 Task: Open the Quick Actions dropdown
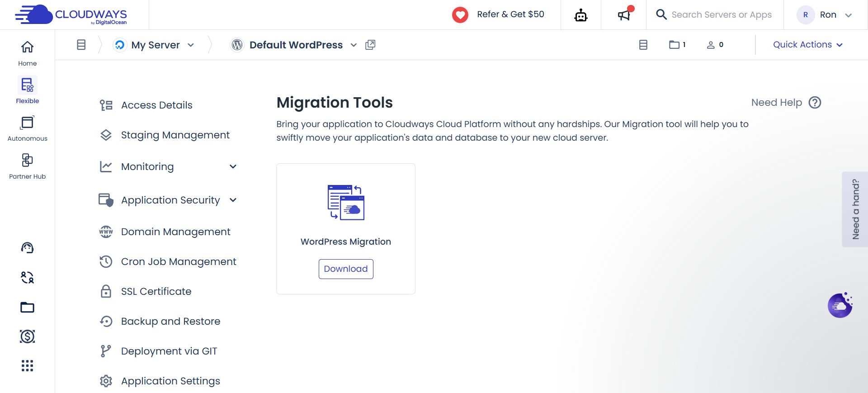[x=807, y=45]
